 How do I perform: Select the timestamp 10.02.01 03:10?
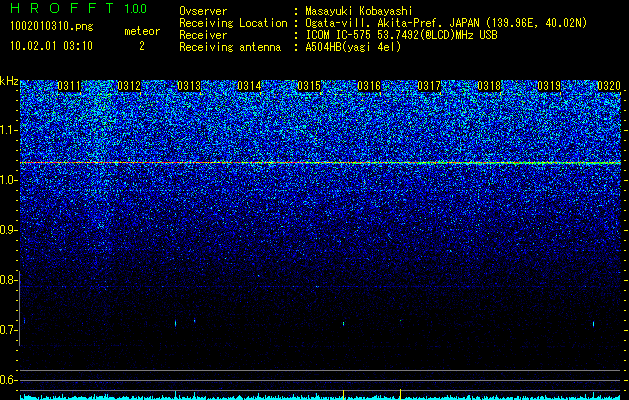(x=51, y=45)
